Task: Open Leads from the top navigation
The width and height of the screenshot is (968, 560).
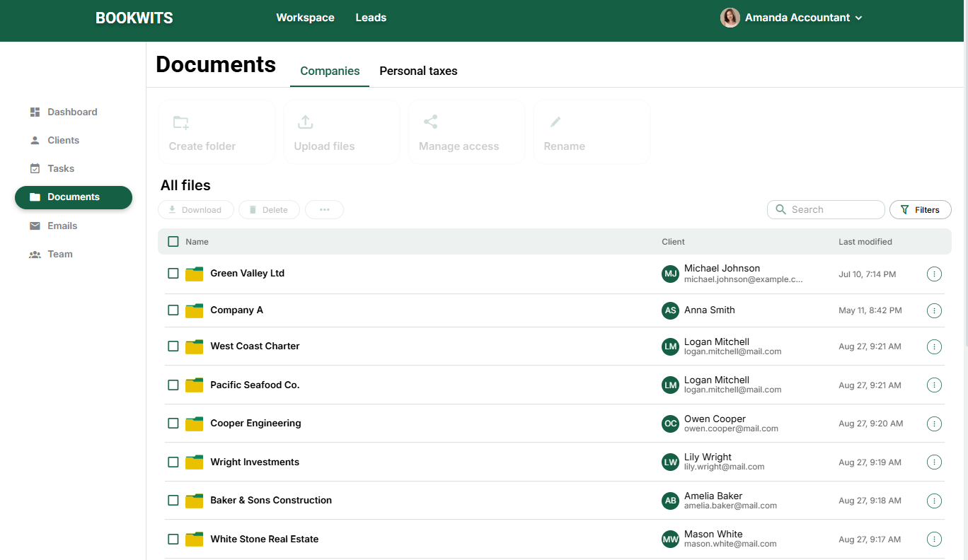Action: coord(371,18)
